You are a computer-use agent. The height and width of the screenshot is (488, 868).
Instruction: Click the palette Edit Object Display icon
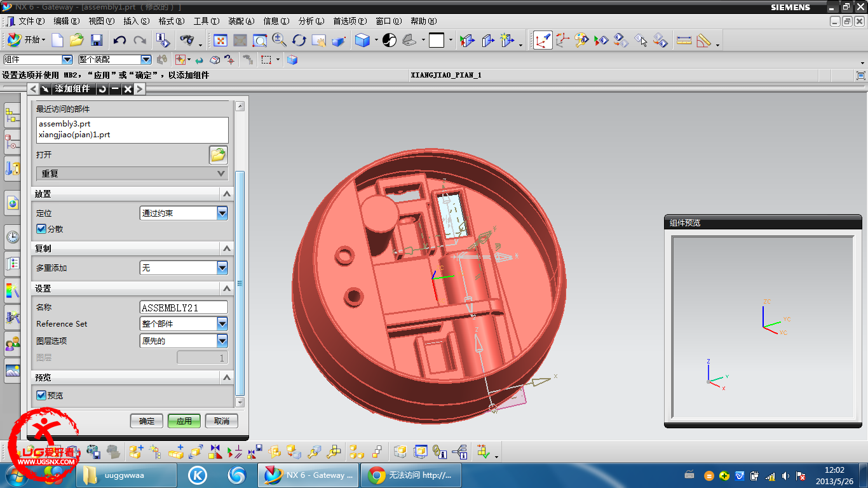pos(581,40)
